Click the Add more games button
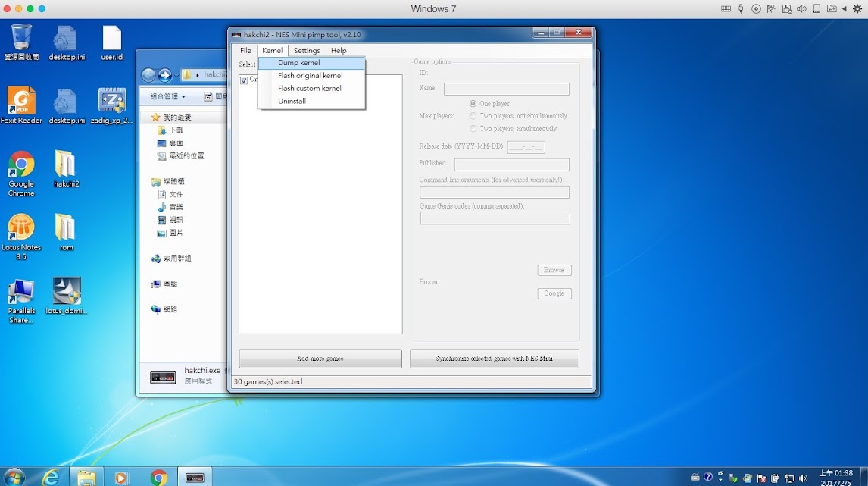868x486 pixels. click(x=320, y=359)
